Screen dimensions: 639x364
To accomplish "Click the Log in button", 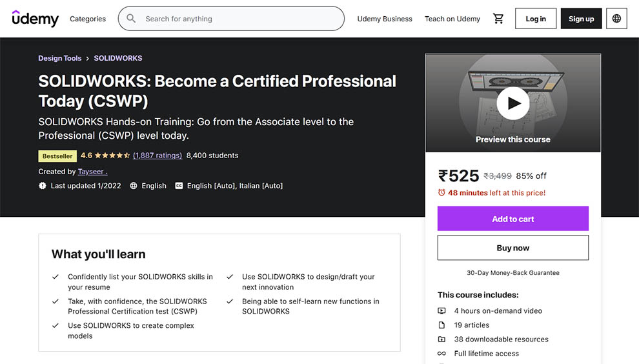I will [536, 19].
